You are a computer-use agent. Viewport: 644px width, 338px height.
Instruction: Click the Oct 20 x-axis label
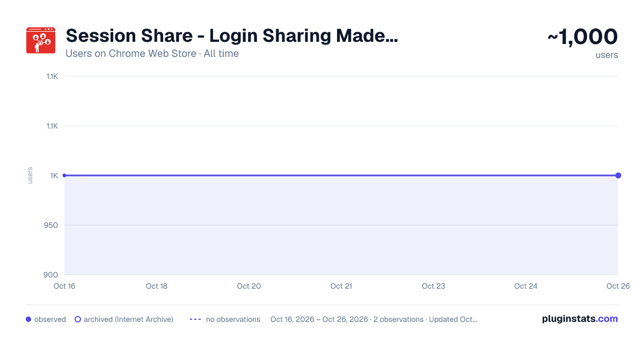pos(249,286)
